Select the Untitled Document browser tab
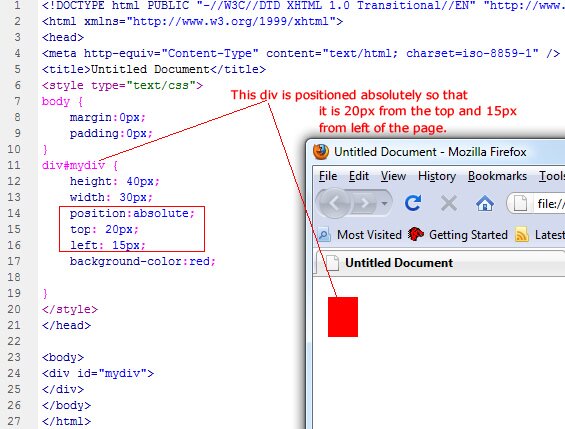This screenshot has height=429, width=565. pos(440,263)
